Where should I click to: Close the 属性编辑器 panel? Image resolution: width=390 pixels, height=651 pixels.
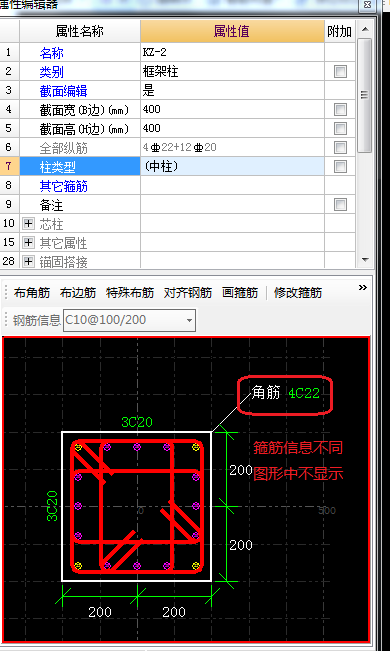pos(367,5)
